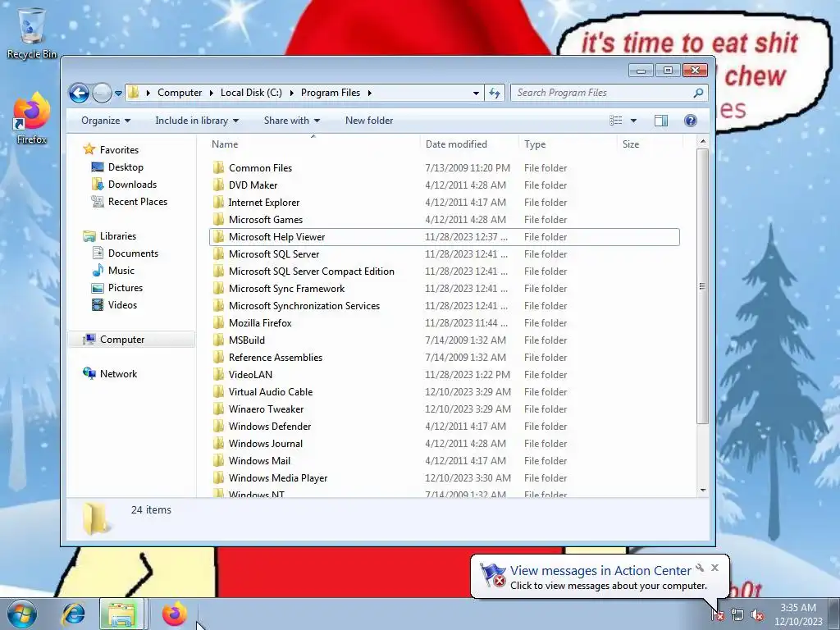Open Firefox from the taskbar
The width and height of the screenshot is (840, 630).
point(174,614)
